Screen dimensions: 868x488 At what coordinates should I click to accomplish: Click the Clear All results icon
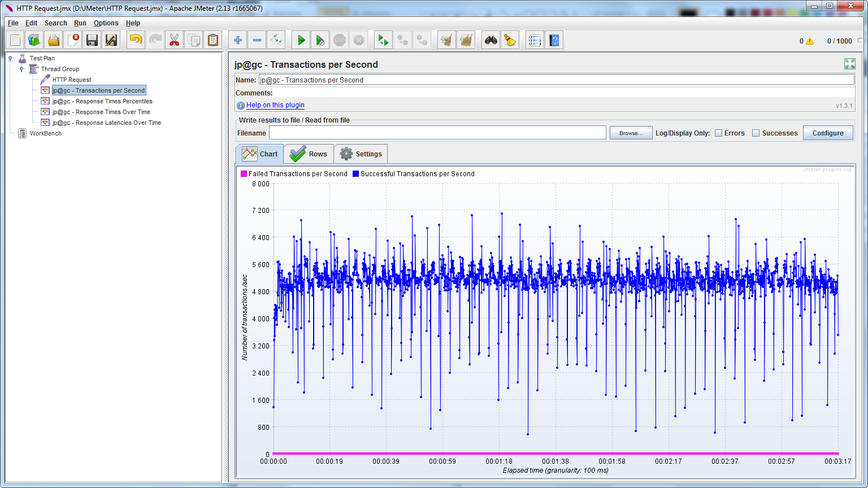(466, 40)
